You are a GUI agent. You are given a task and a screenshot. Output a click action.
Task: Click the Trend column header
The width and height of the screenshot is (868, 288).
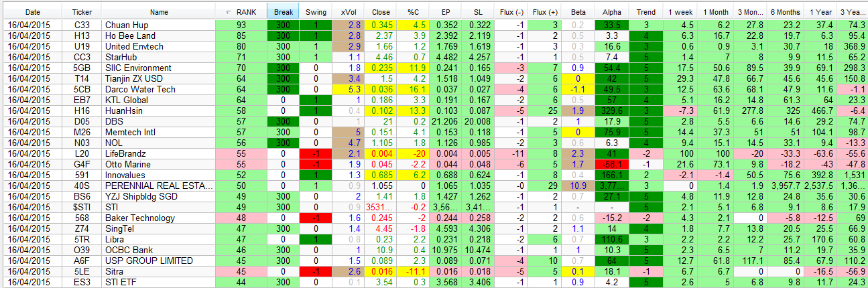click(646, 12)
